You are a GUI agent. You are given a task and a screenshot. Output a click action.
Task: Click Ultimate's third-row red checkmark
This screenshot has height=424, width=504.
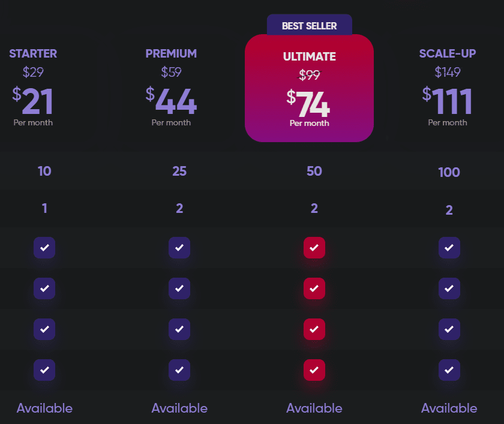pos(314,329)
